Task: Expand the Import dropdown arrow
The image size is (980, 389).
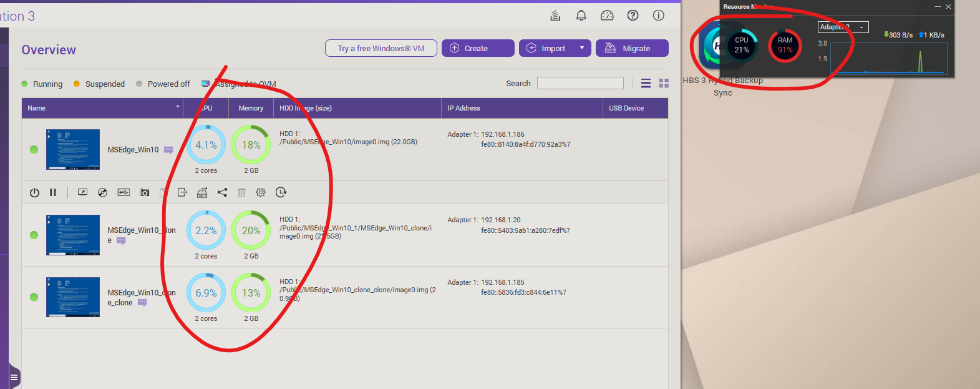Action: click(x=582, y=48)
